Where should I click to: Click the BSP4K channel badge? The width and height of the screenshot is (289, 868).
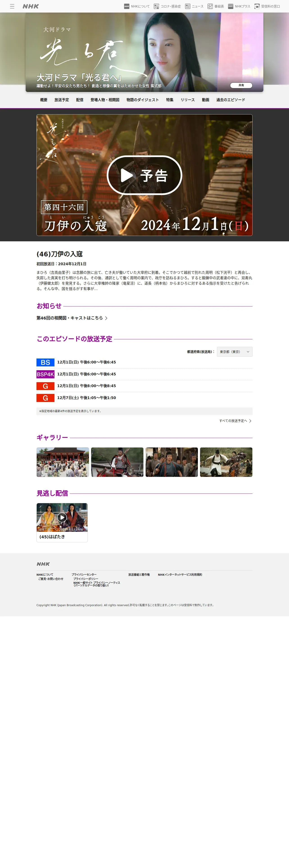pos(45,374)
